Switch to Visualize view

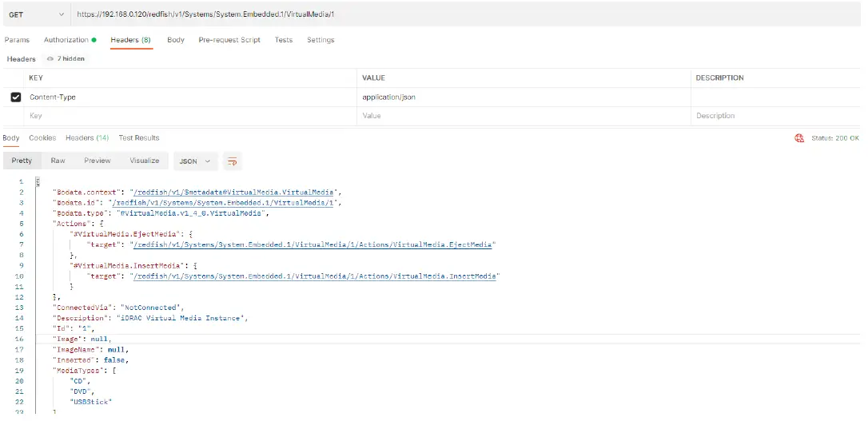145,161
